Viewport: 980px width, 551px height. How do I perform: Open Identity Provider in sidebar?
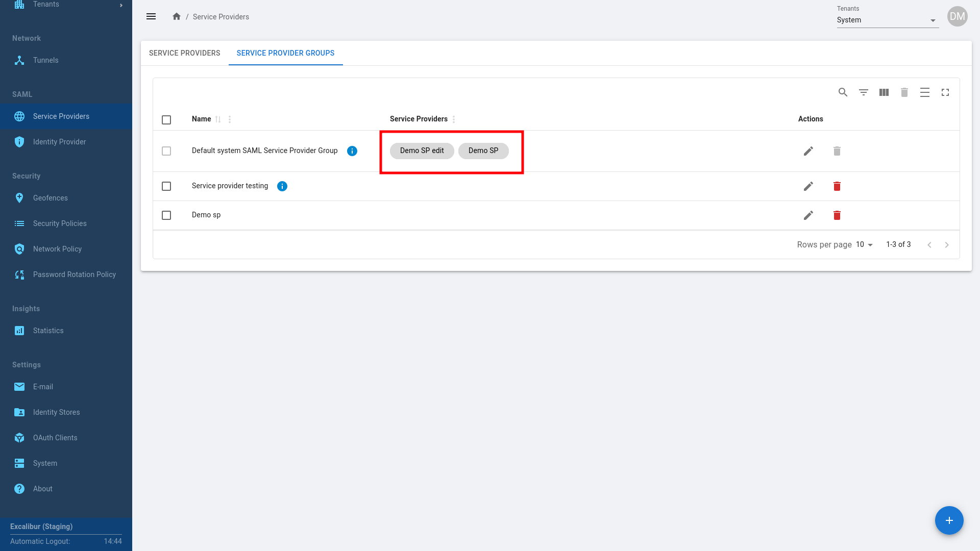pyautogui.click(x=59, y=142)
